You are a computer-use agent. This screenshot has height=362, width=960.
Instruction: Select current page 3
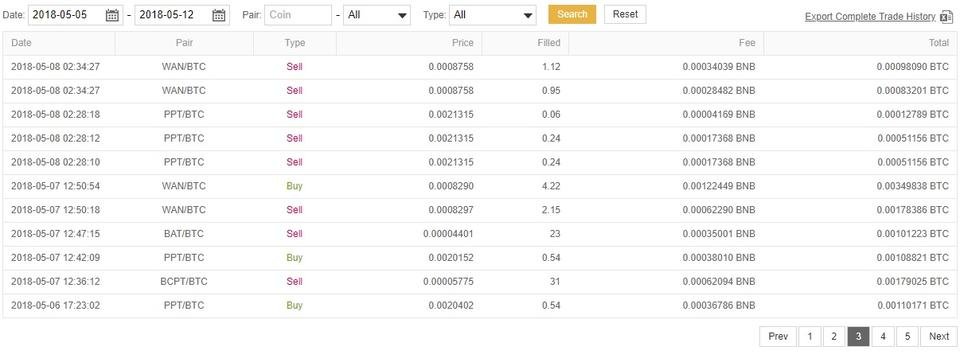pos(858,336)
